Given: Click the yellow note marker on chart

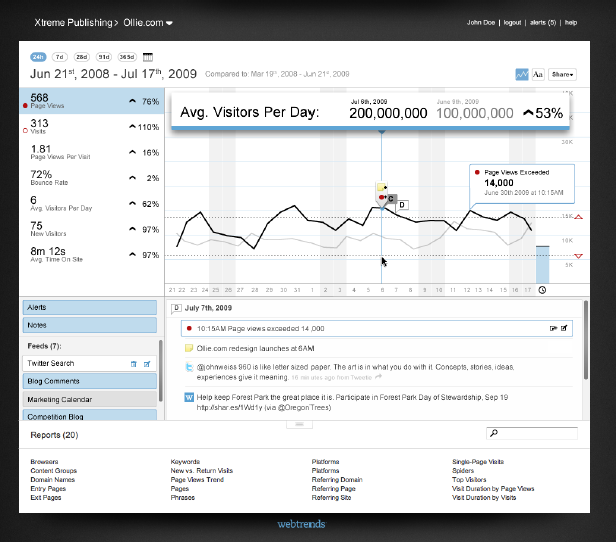Looking at the screenshot, I should pos(381,187).
